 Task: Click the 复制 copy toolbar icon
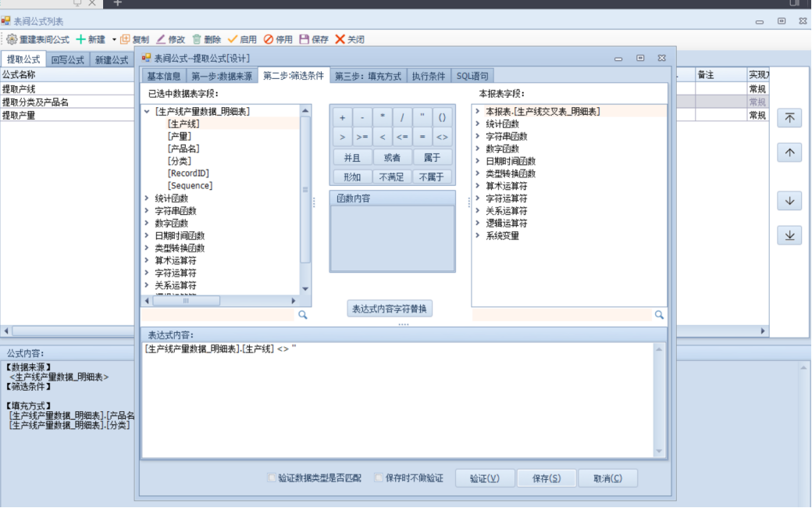(x=125, y=39)
